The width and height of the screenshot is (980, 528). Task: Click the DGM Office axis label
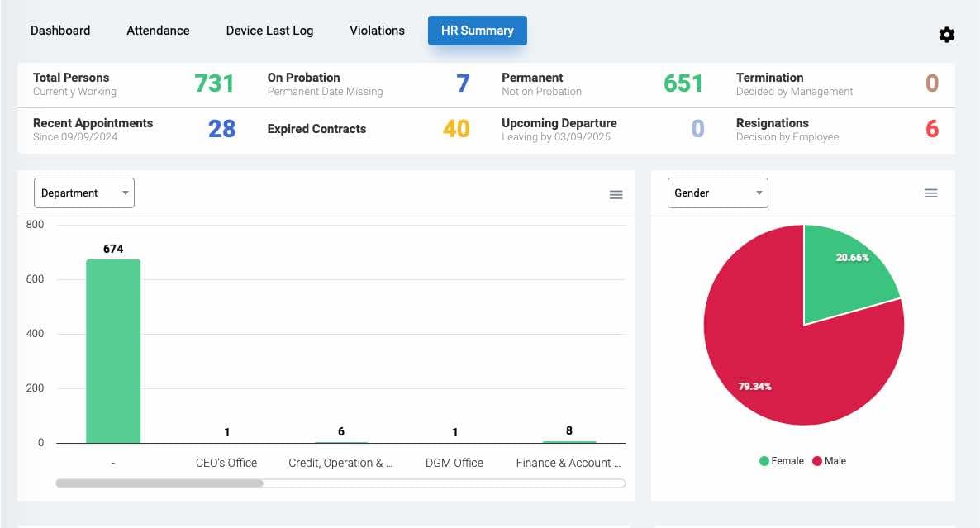pyautogui.click(x=454, y=463)
